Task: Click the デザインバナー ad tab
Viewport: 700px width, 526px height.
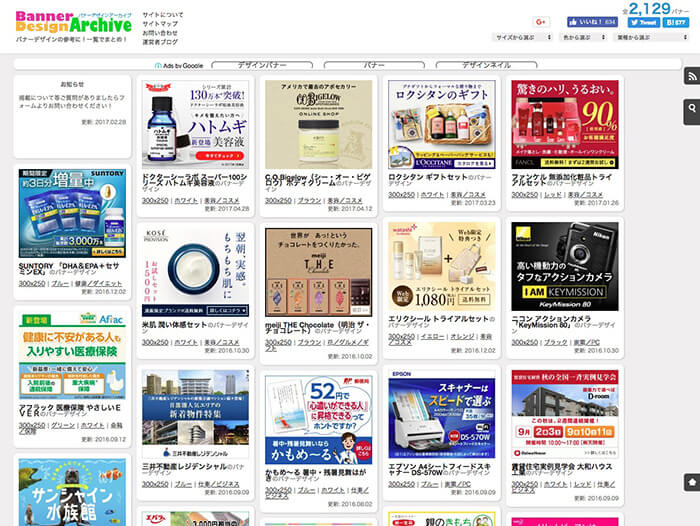Action: coord(262,65)
